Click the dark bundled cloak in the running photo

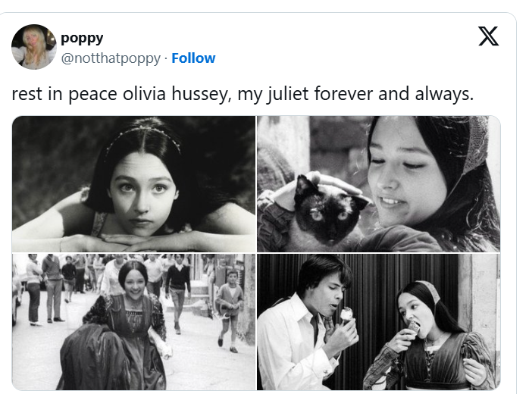tap(93, 356)
